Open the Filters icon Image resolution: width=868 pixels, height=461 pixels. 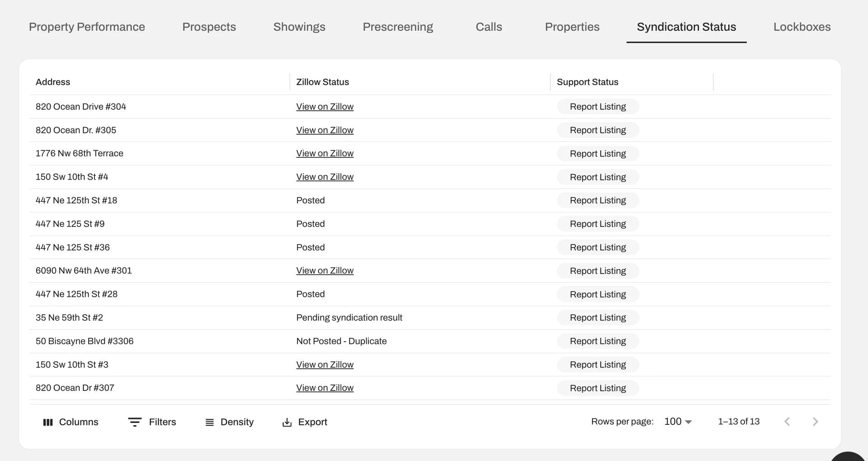click(135, 422)
